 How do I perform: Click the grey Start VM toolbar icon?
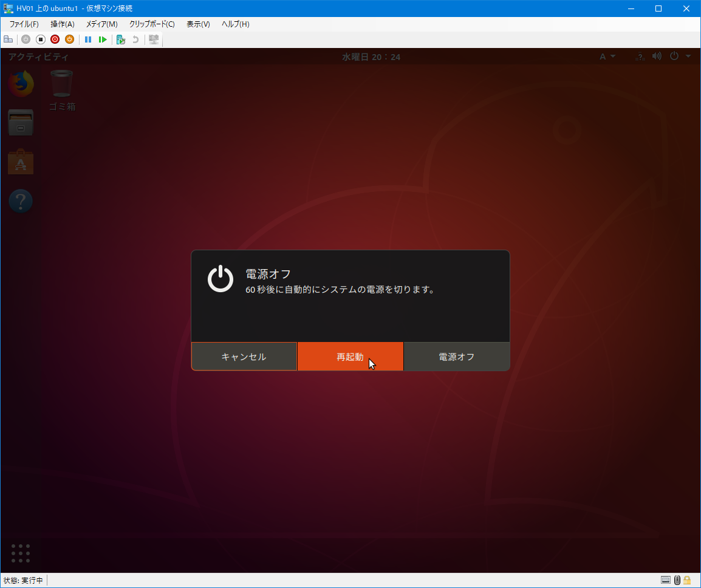pos(26,39)
